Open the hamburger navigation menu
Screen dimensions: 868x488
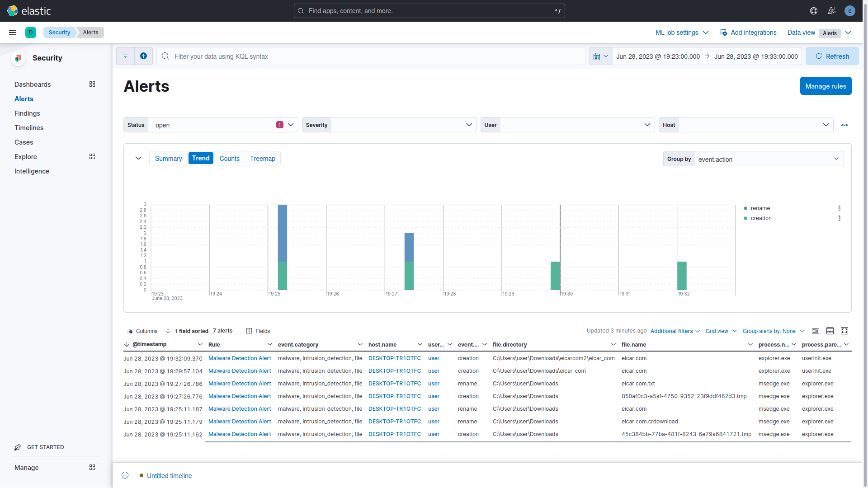[13, 33]
